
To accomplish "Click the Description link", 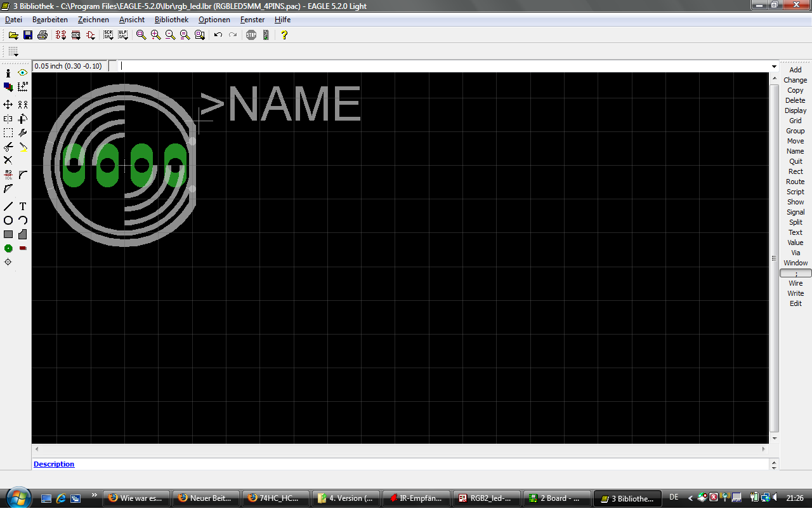I will pos(54,464).
